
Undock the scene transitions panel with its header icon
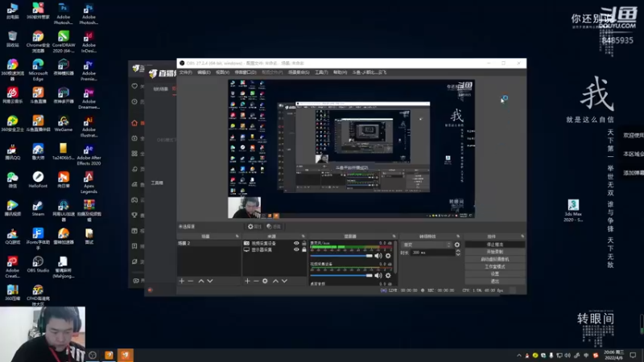coord(458,237)
